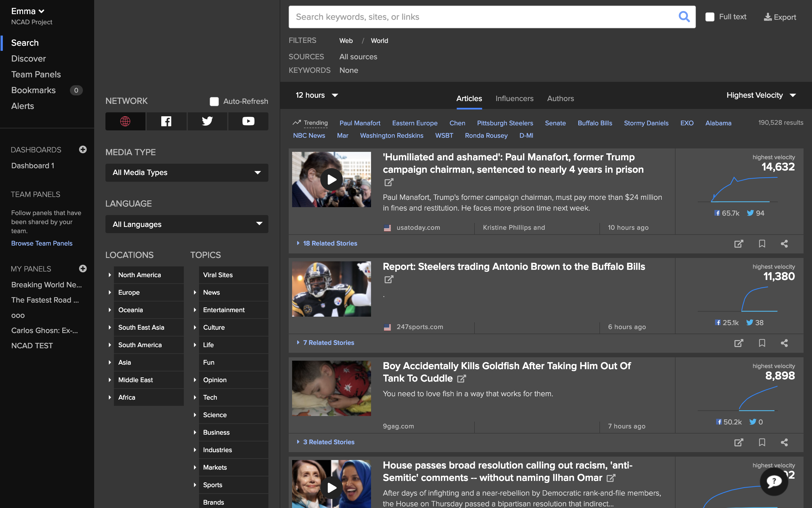Select the YouTube network icon
Viewport: 812px width, 508px height.
(x=248, y=121)
